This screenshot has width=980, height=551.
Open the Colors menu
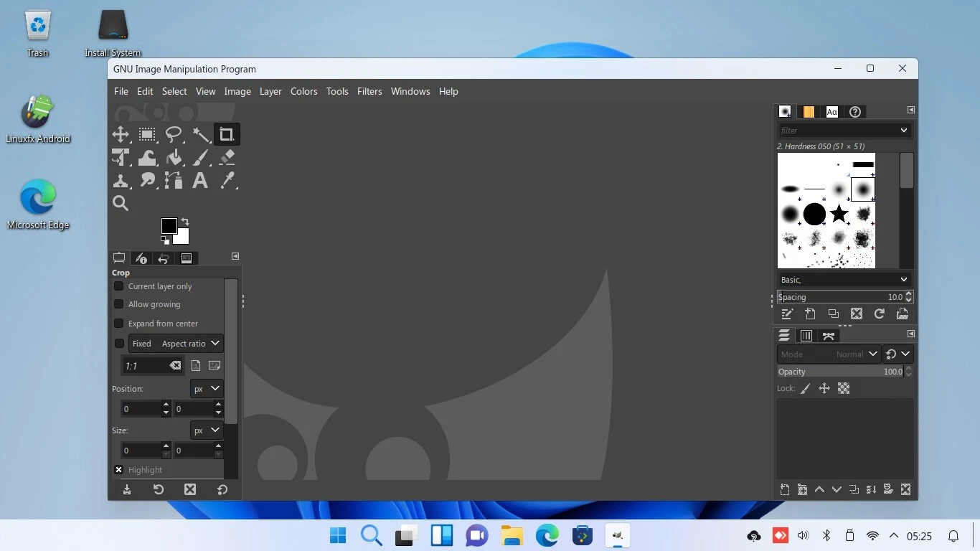click(x=304, y=91)
